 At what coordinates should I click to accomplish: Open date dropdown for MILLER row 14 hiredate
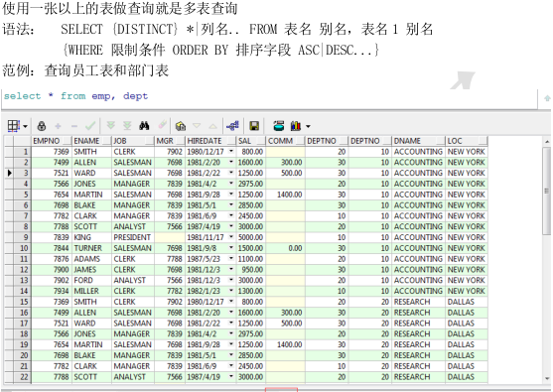(x=231, y=291)
